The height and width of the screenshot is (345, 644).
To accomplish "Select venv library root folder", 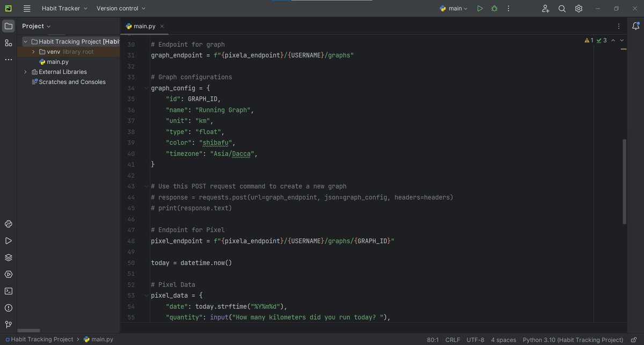I will click(x=67, y=52).
